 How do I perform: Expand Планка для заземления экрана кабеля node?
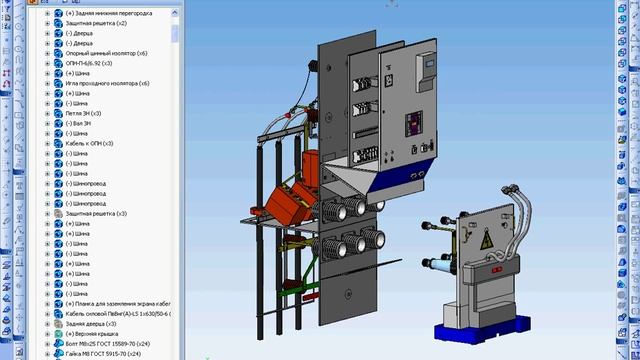[47, 304]
